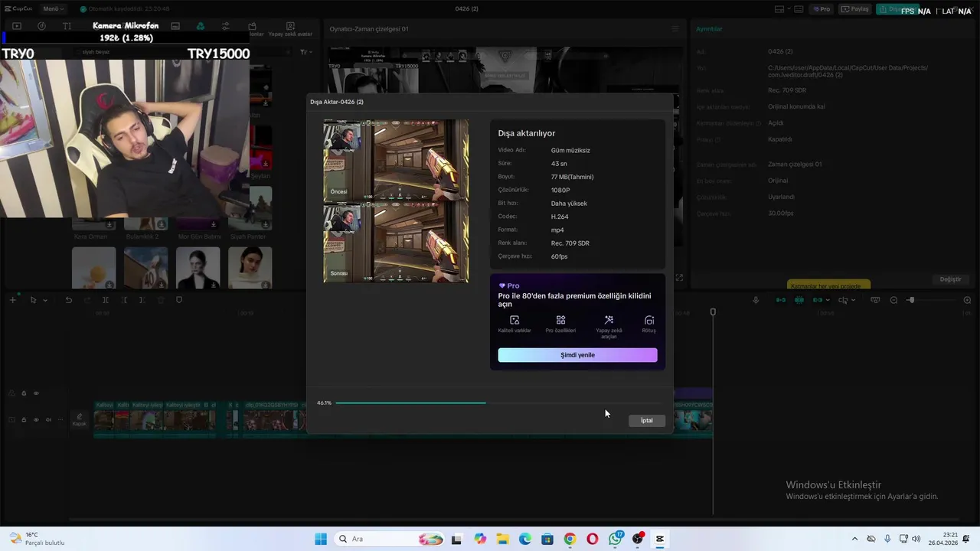Image resolution: width=980 pixels, height=551 pixels.
Task: Click the zoom out timeline icon
Action: 893,300
